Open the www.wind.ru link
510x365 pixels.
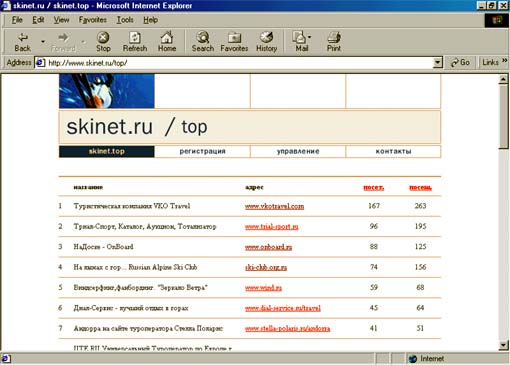[x=263, y=288]
